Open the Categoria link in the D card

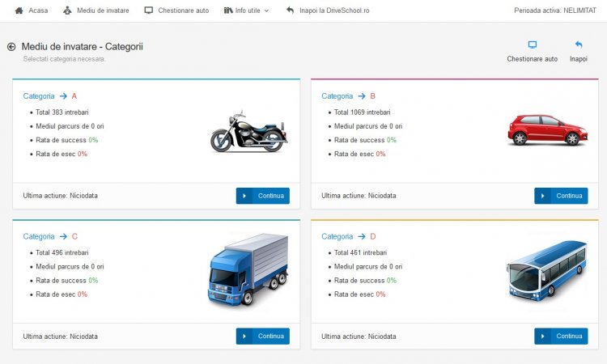tap(337, 236)
